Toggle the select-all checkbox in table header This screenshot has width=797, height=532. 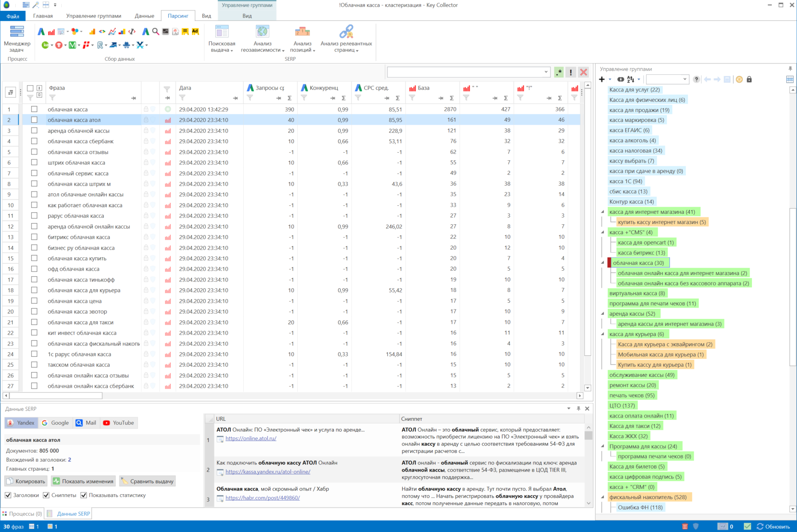[30, 88]
